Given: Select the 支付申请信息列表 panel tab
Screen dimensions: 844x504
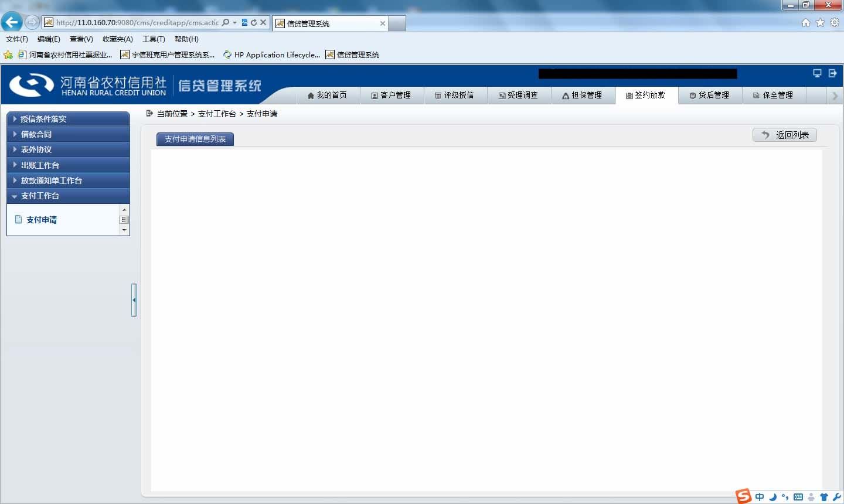Looking at the screenshot, I should pyautogui.click(x=195, y=139).
